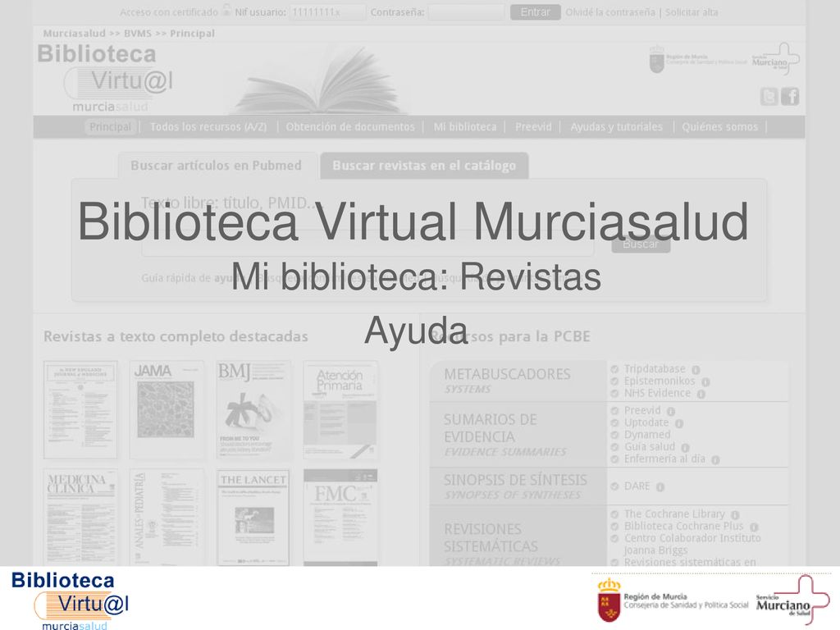840x630 pixels.
Task: Show info icon next to Epistemonikos
Action: click(705, 382)
